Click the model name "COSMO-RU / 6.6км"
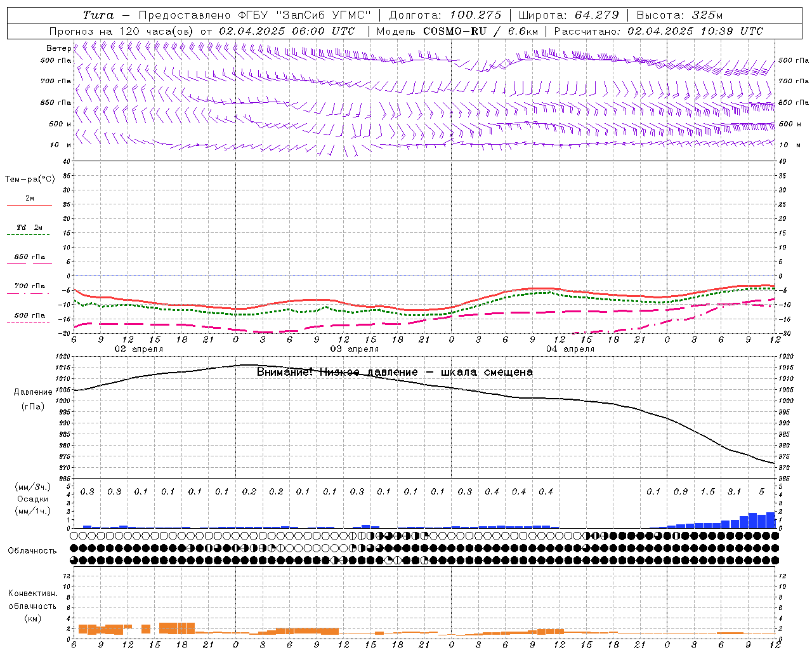812x650 pixels. pos(480,31)
